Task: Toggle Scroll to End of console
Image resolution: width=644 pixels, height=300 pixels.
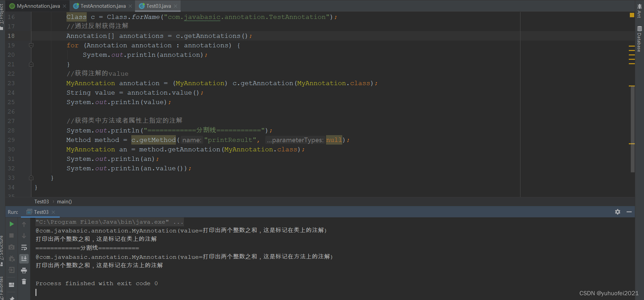Action: 24,259
